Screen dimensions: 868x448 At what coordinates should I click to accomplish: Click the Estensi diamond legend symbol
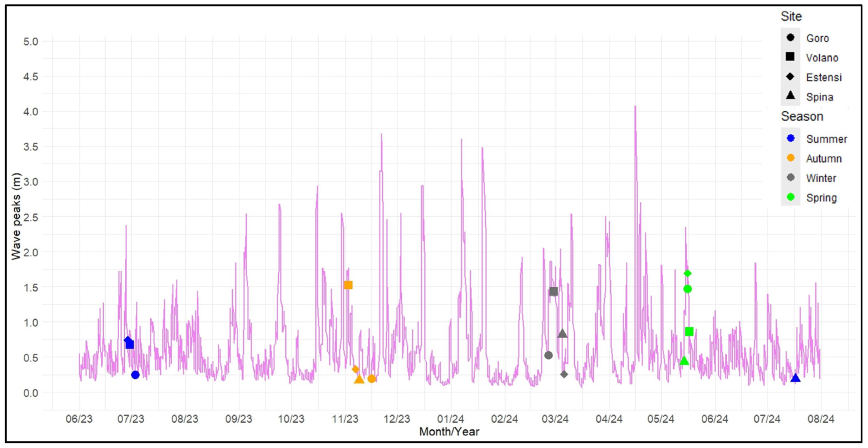(x=790, y=76)
